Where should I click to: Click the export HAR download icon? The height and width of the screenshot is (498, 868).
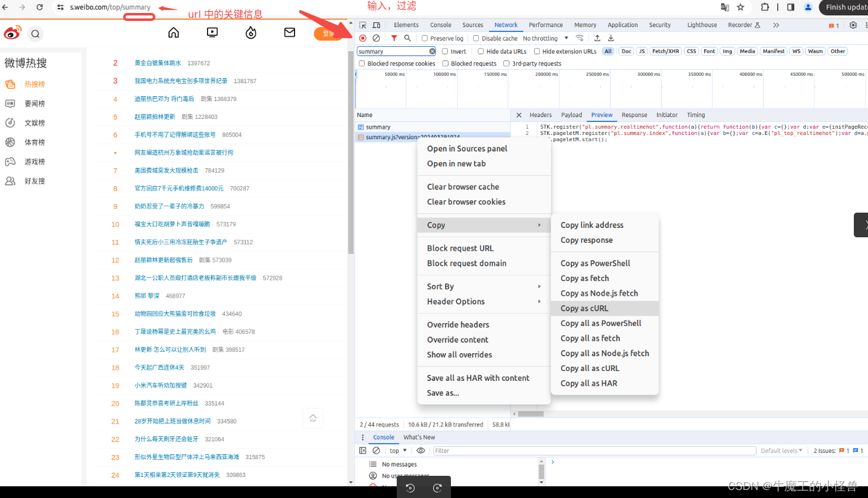(610, 38)
